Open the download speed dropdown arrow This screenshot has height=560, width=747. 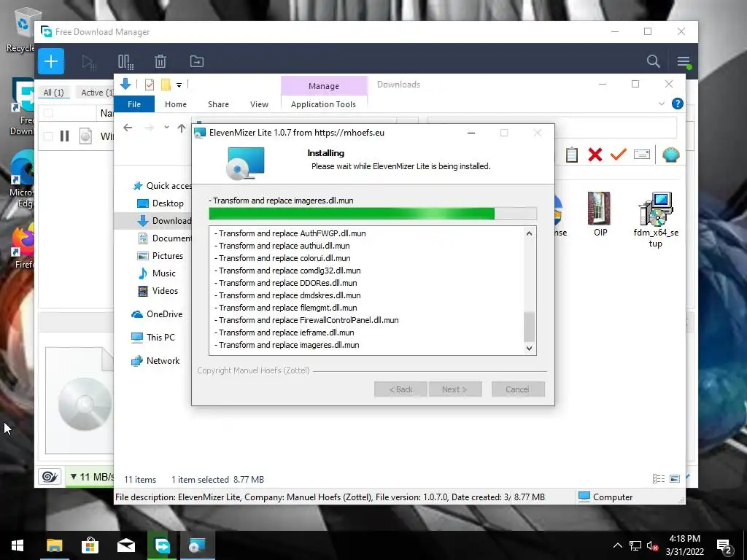pyautogui.click(x=74, y=476)
